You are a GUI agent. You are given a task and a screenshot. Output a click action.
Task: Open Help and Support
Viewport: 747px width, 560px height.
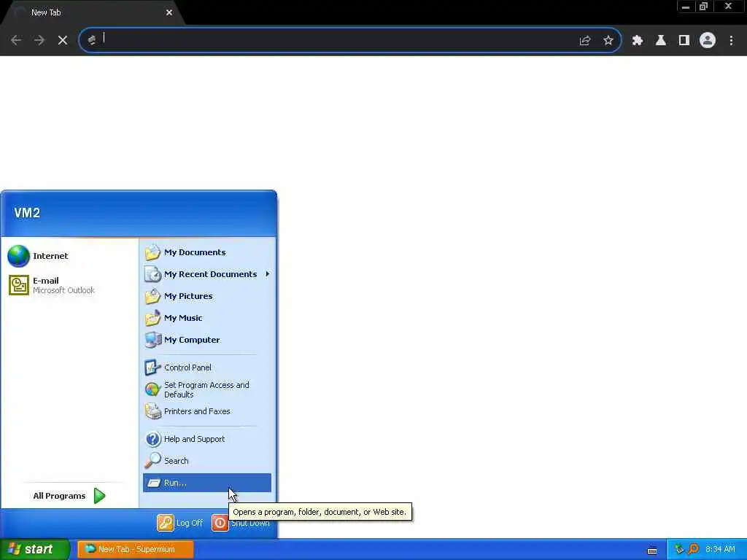pos(207,439)
